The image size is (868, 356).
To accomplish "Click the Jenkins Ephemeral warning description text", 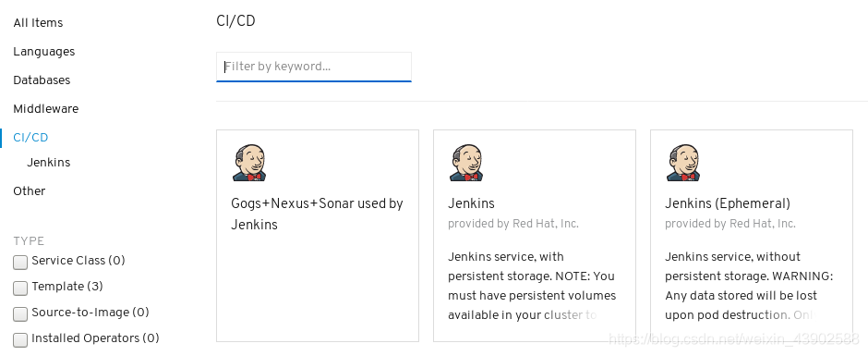I will 749,286.
